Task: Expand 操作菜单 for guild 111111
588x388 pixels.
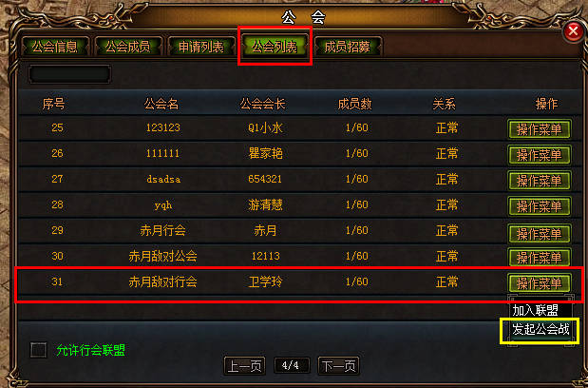Action: coord(540,155)
